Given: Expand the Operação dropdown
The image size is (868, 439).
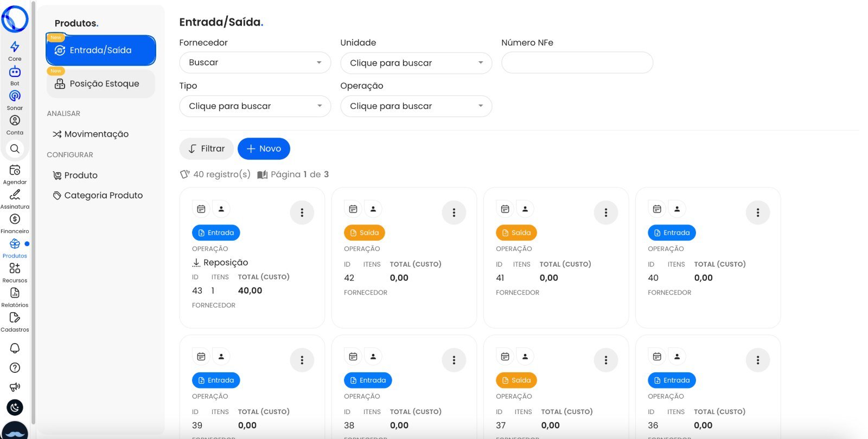Looking at the screenshot, I should pos(416,106).
